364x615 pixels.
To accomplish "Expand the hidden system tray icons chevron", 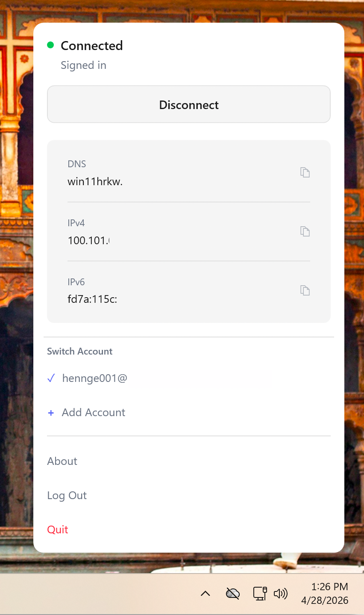I will (205, 593).
